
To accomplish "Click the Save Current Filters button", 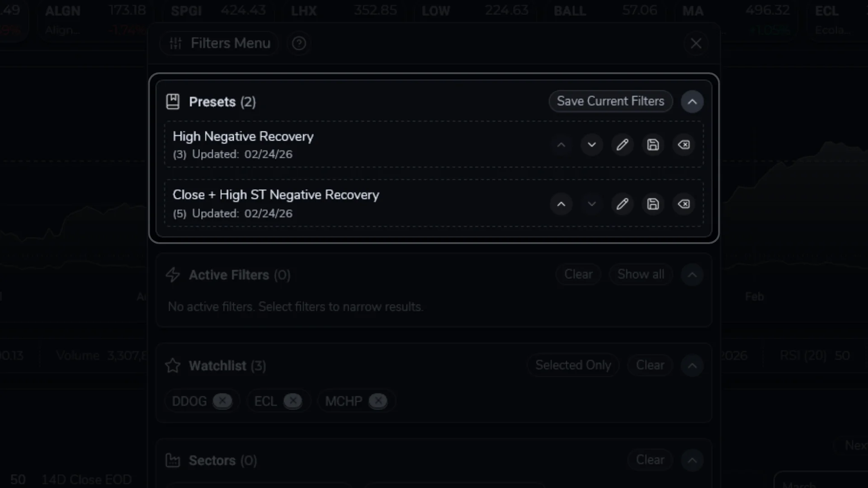I will click(x=610, y=101).
